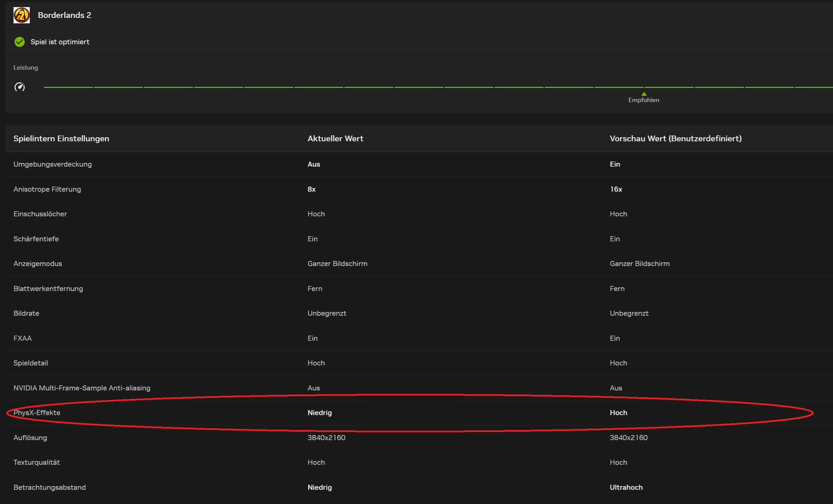Click the 'Vorschau Wert (Benutzerdefiniert)' header
The image size is (833, 504).
(x=675, y=139)
